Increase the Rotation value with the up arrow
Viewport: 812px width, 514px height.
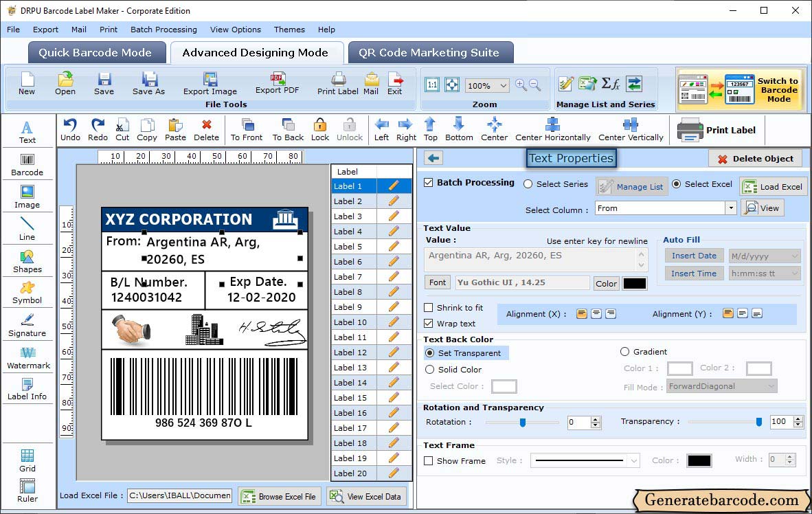(596, 419)
